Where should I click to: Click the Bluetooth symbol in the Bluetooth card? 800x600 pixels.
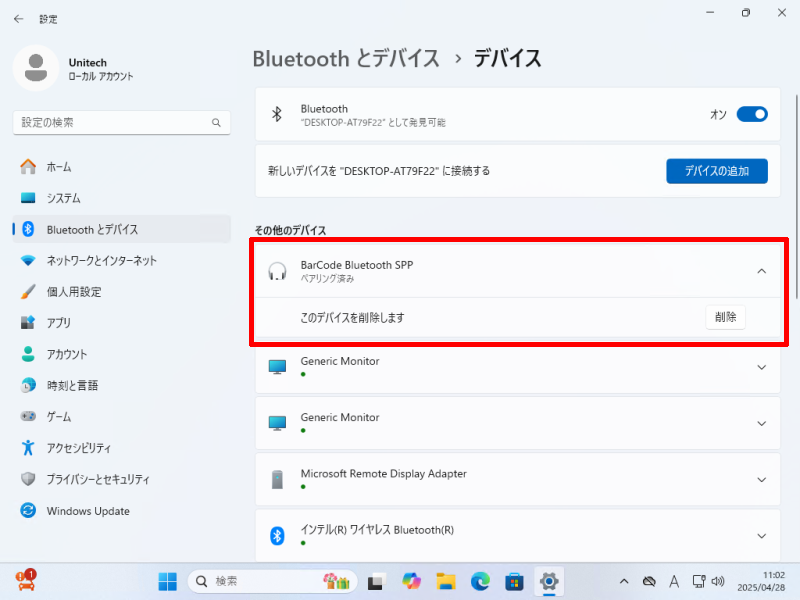point(277,114)
